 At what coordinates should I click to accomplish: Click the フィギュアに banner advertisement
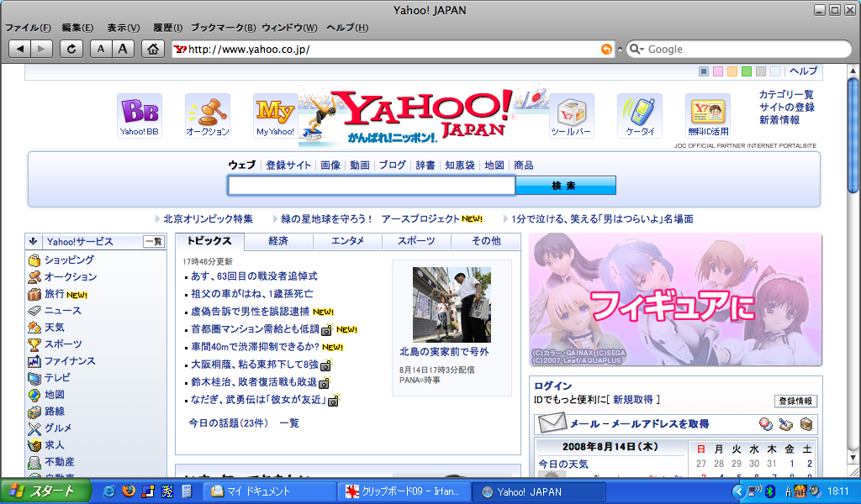click(675, 300)
